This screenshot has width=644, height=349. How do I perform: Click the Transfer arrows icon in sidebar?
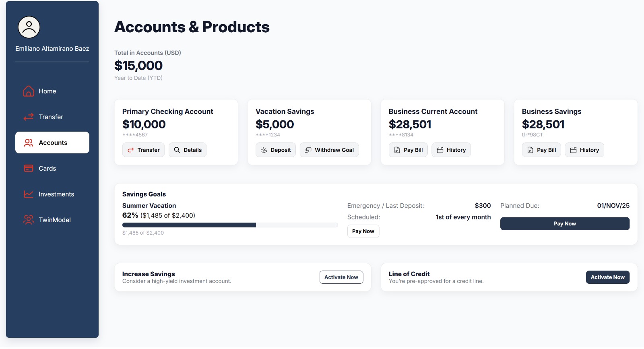click(29, 117)
